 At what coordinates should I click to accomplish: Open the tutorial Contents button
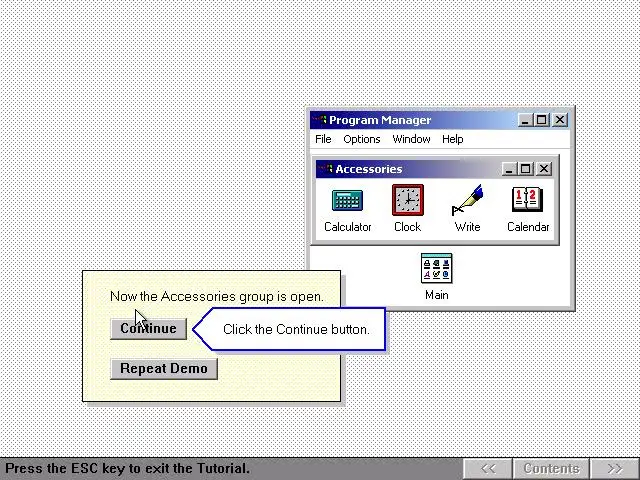551,468
